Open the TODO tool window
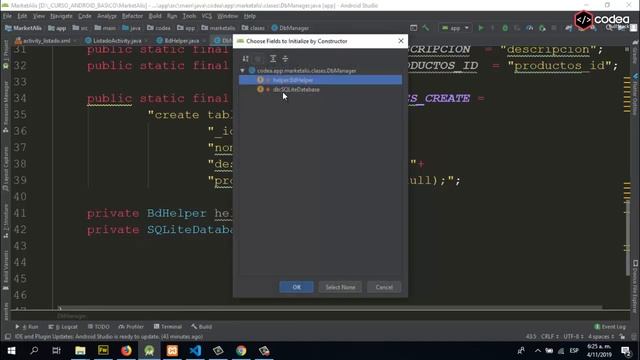 98,327
